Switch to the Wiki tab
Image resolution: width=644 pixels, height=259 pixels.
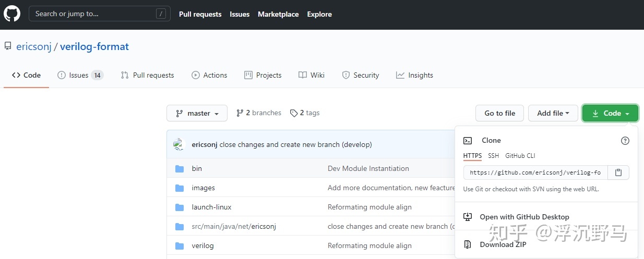pyautogui.click(x=312, y=75)
